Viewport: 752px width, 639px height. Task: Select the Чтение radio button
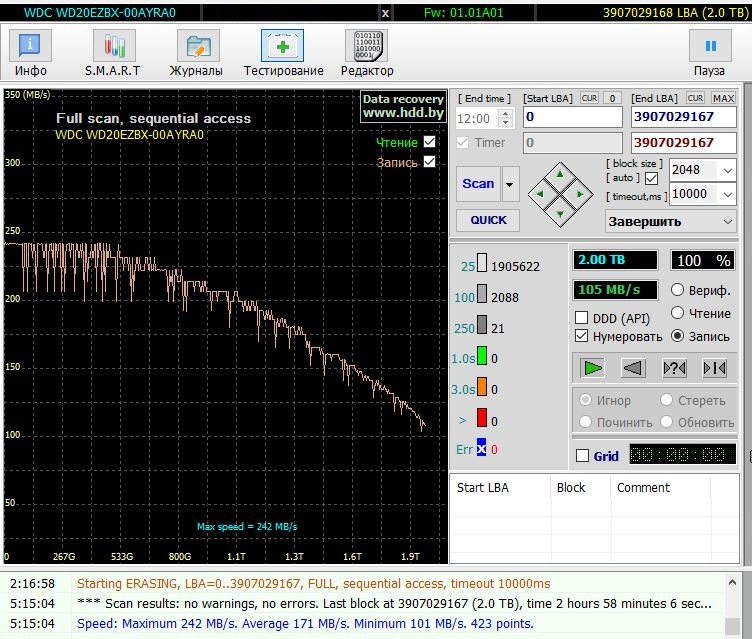pyautogui.click(x=678, y=314)
